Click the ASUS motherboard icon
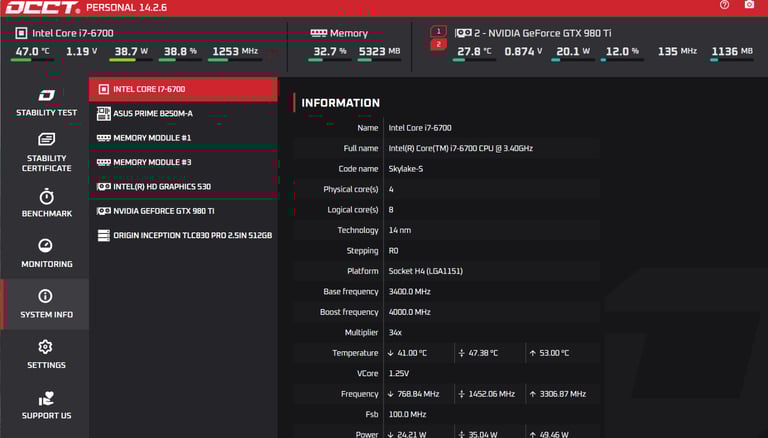Image resolution: width=768 pixels, height=438 pixels. click(x=103, y=114)
